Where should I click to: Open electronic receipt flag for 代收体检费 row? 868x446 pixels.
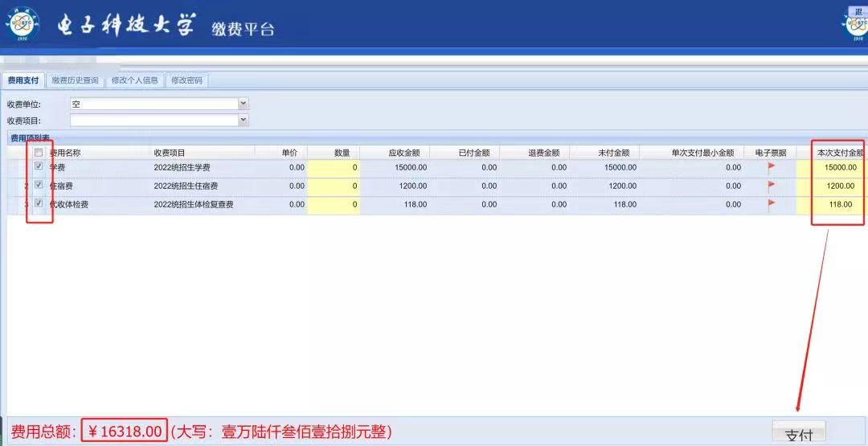771,203
